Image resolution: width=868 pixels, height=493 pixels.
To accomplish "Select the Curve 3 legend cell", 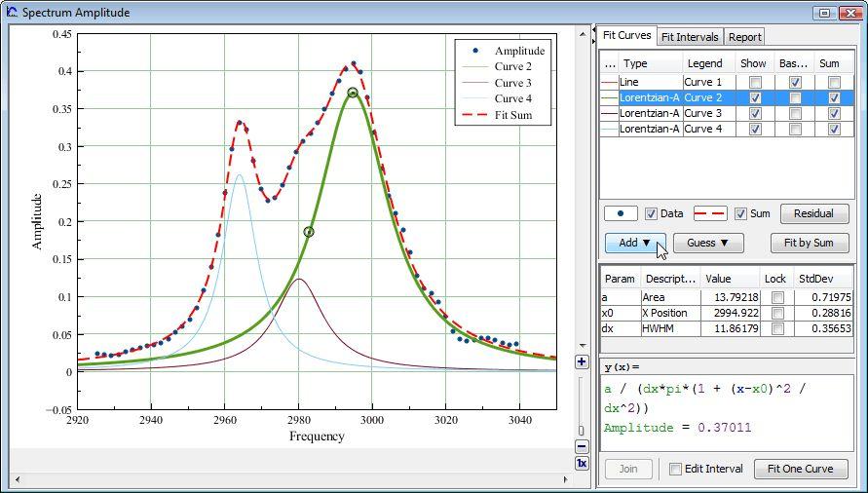I will coord(708,113).
